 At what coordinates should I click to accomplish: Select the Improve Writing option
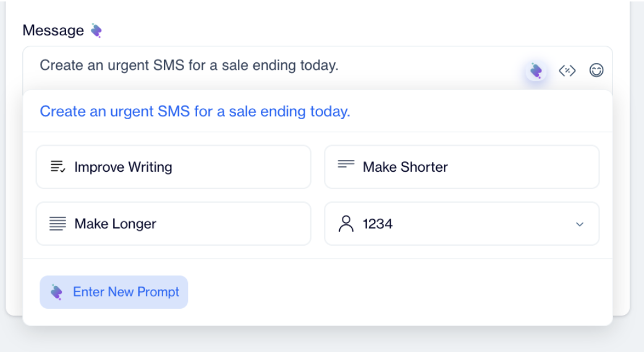[x=173, y=167]
